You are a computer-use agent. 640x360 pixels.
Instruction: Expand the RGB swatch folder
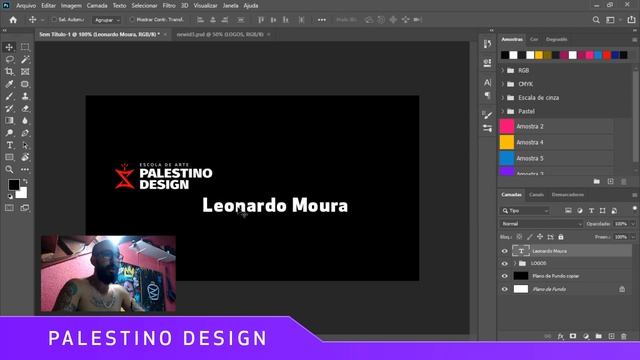[x=503, y=71]
